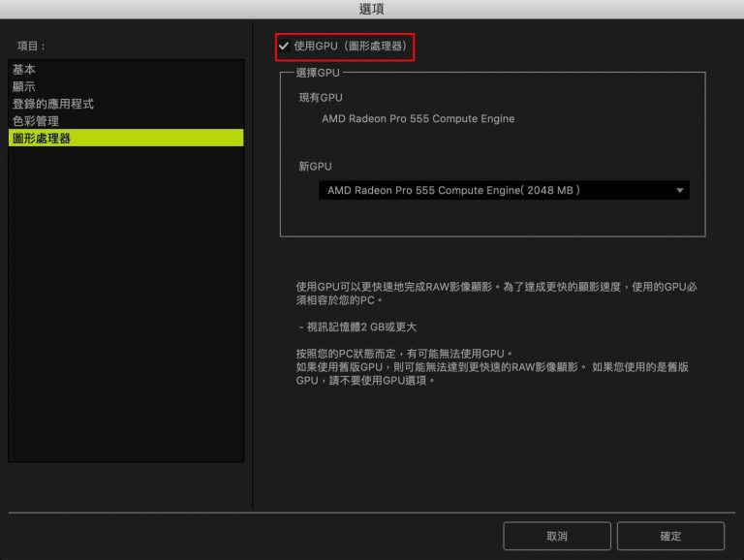Click the 視訊記憶體2 GB requirement line
The image size is (744, 560).
click(x=357, y=327)
